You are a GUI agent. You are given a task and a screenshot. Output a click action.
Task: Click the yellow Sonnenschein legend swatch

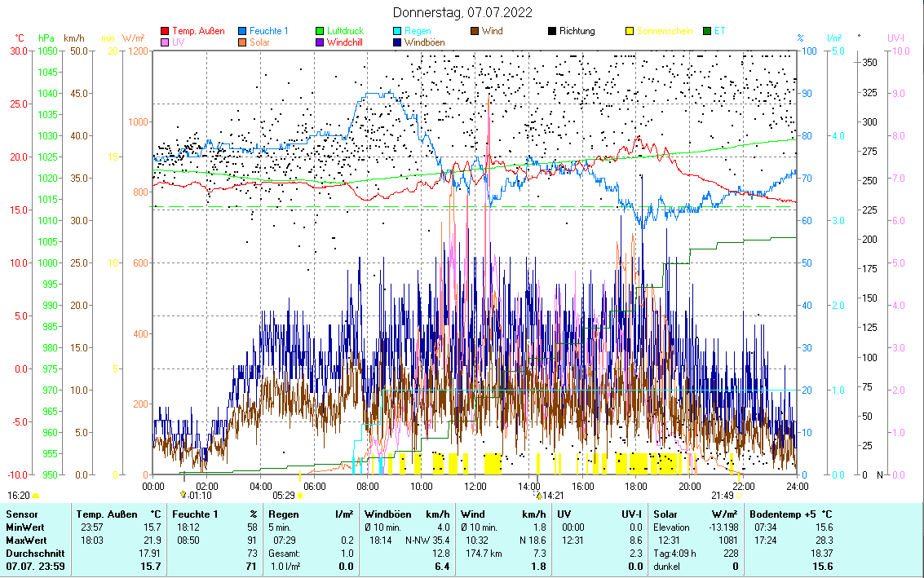630,31
